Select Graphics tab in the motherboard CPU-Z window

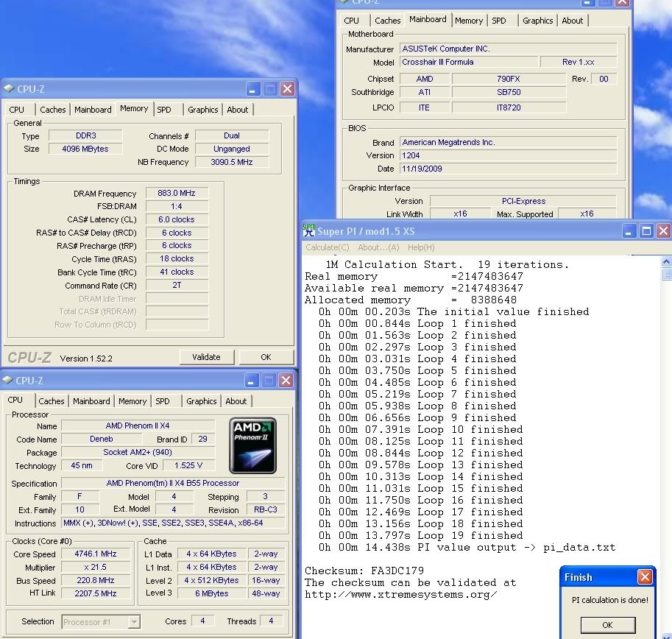coord(537,21)
